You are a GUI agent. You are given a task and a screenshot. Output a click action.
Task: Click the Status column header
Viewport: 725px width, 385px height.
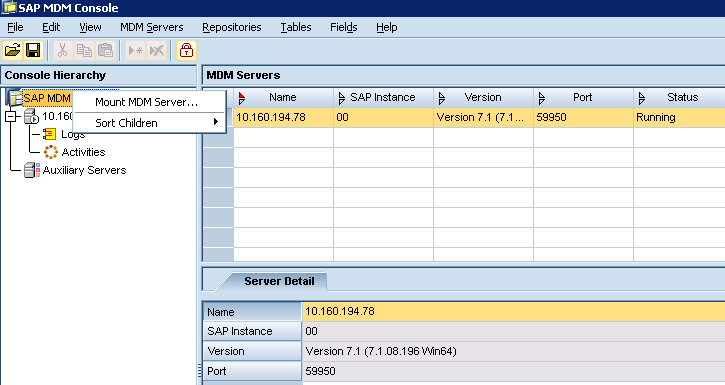[x=679, y=98]
